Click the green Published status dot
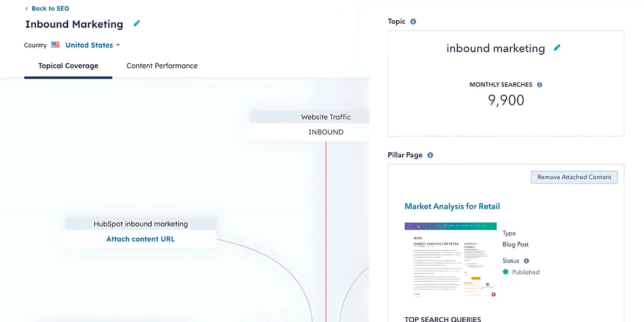Screen dimensions: 644x322 coord(506,272)
